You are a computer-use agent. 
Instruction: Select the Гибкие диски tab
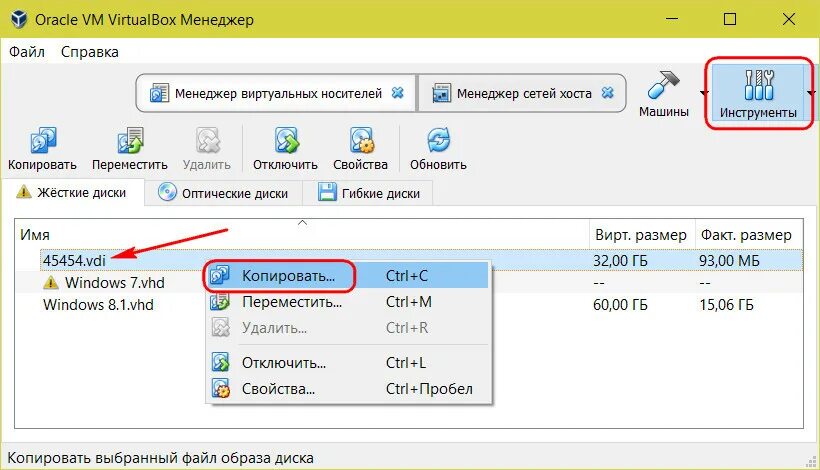point(368,193)
